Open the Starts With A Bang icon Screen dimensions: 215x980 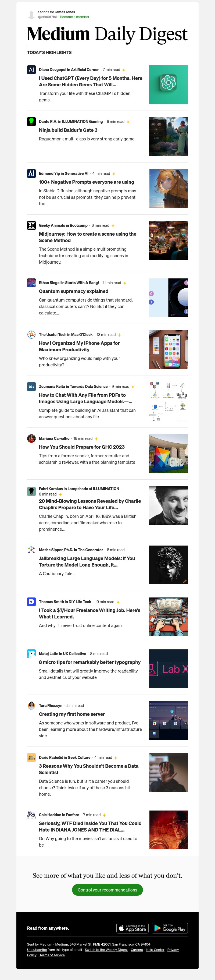click(31, 283)
